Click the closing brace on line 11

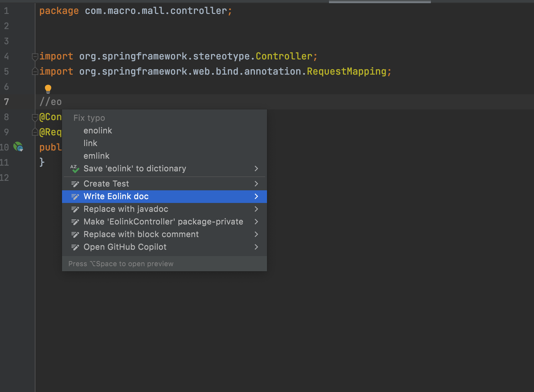pyautogui.click(x=42, y=162)
